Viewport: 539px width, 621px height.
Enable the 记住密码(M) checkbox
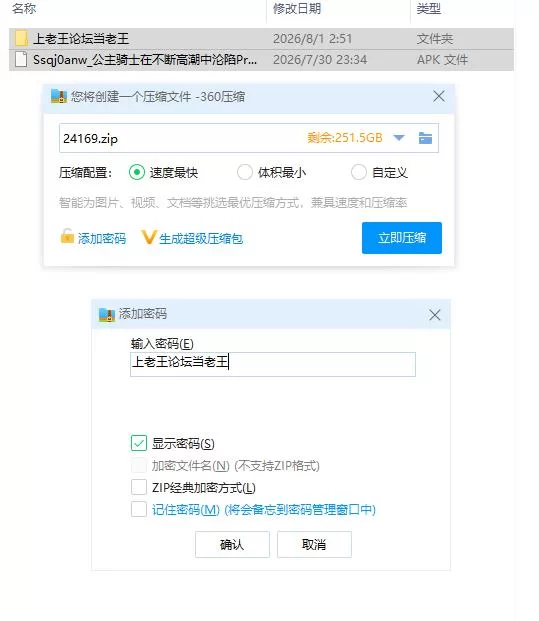click(x=139, y=509)
